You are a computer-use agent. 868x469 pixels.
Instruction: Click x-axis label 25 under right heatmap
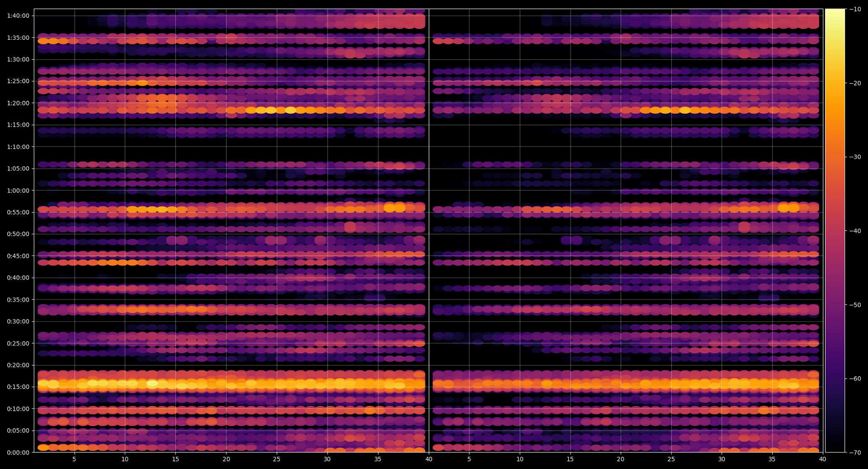click(x=671, y=459)
